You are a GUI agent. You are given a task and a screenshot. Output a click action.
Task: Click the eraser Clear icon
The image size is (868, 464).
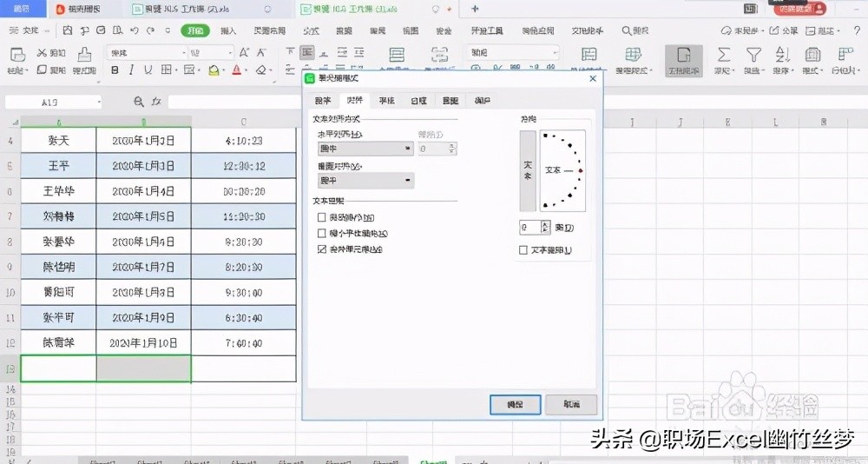(x=260, y=70)
